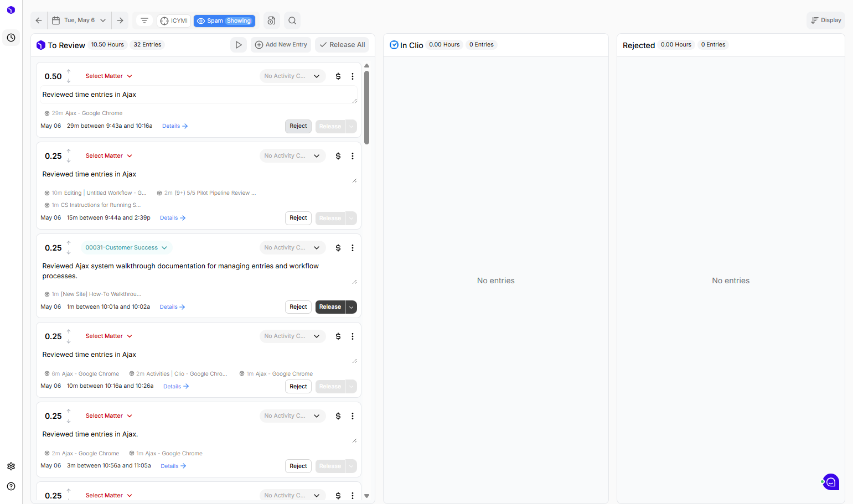Expand Select Matter on 9:44a–2:39p entry
The image size is (853, 504).
pyautogui.click(x=108, y=156)
